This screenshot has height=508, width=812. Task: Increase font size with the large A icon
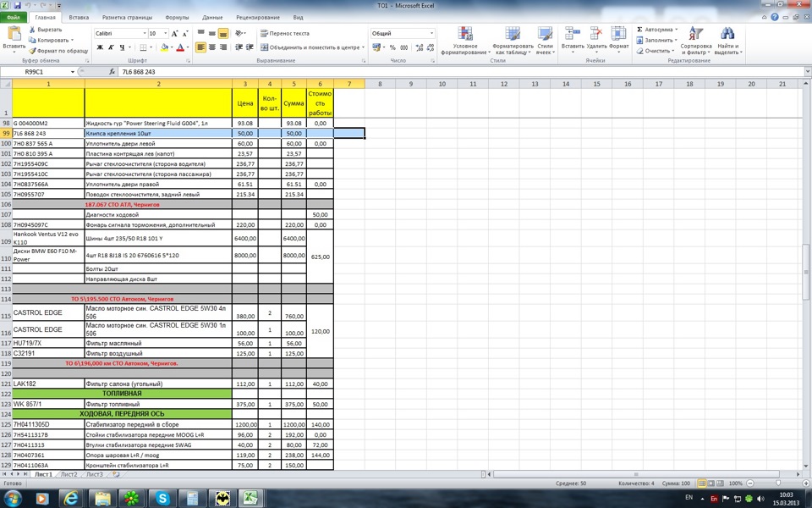coord(174,33)
